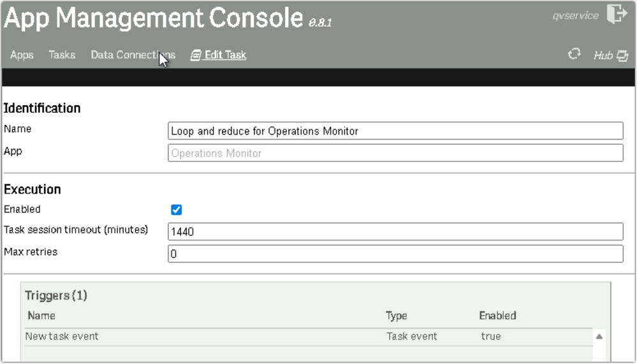Open the Tasks tab

click(62, 55)
